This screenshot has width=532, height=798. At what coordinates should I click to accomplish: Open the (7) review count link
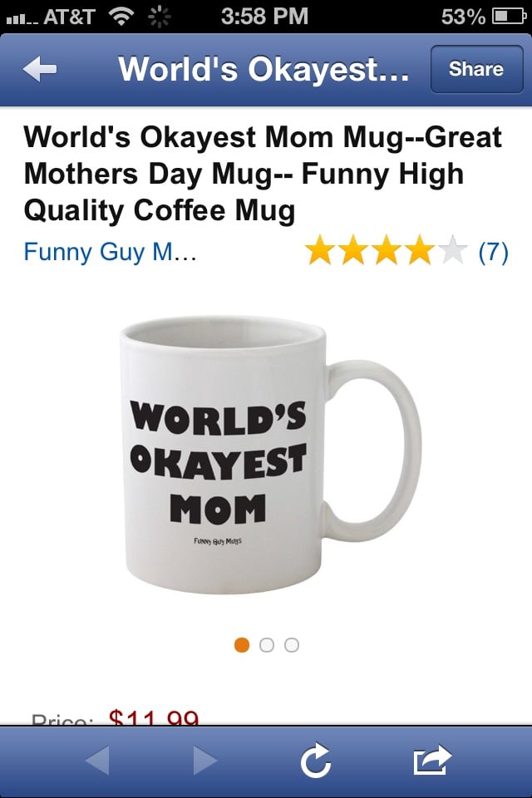tap(493, 252)
